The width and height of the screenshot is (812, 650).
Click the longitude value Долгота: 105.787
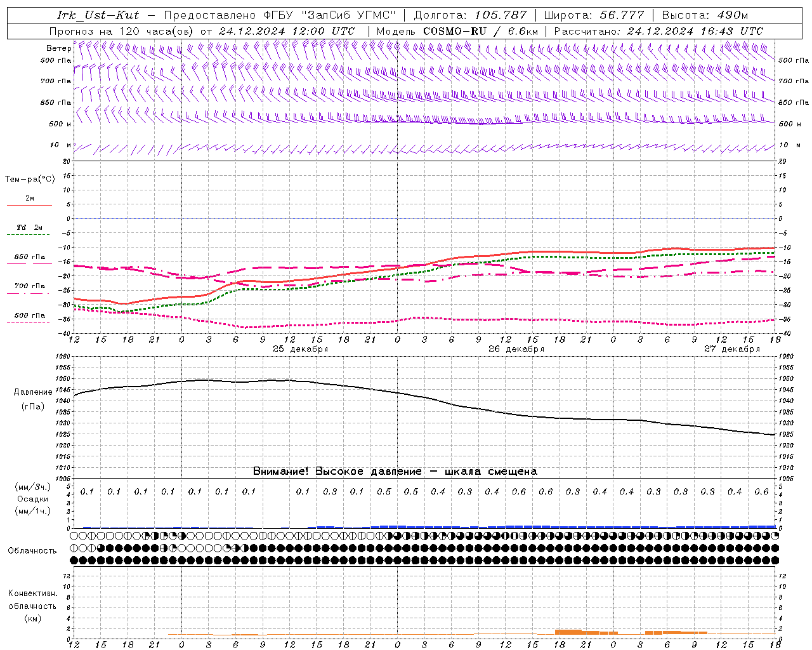click(x=470, y=15)
